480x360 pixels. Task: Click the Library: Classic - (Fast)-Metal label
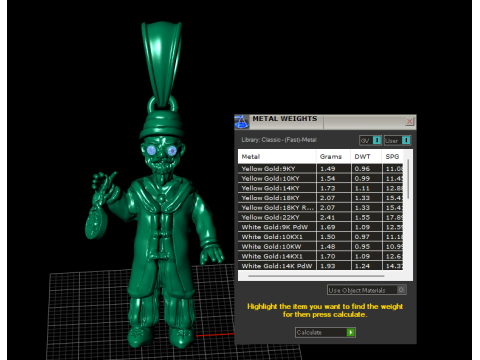click(x=279, y=140)
